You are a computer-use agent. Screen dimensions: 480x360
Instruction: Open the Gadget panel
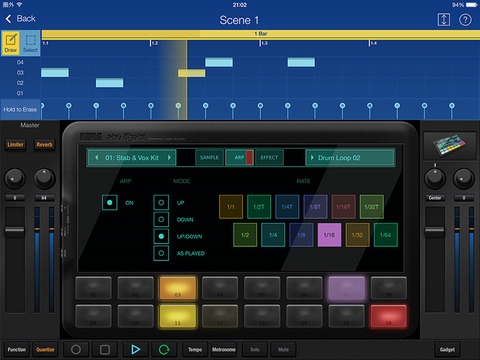447,349
